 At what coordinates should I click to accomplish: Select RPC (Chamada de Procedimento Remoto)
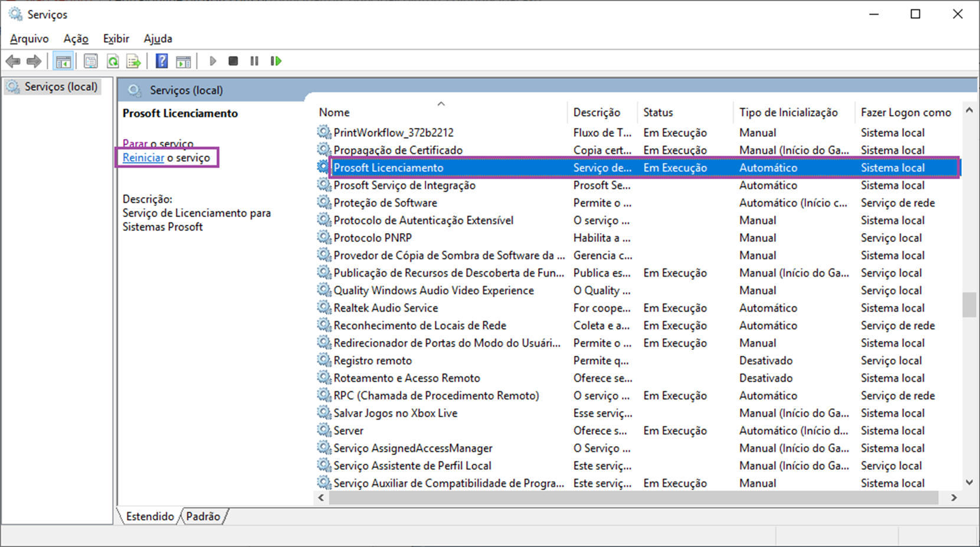click(437, 395)
